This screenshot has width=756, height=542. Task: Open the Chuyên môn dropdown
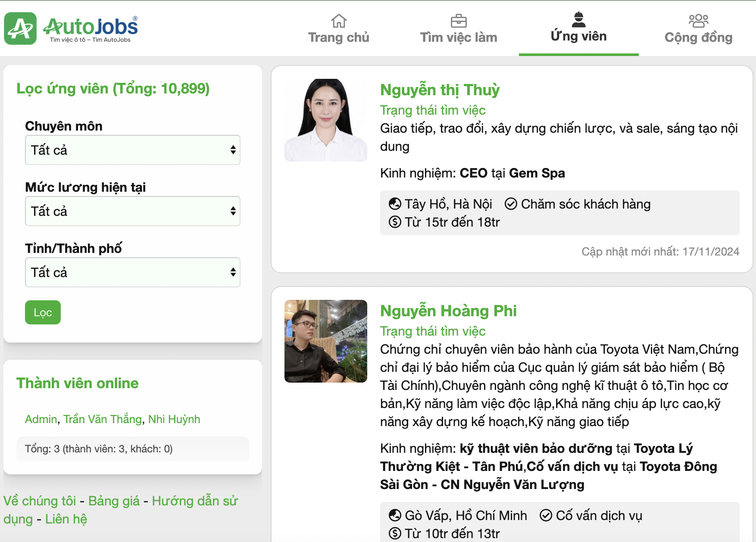[133, 150]
